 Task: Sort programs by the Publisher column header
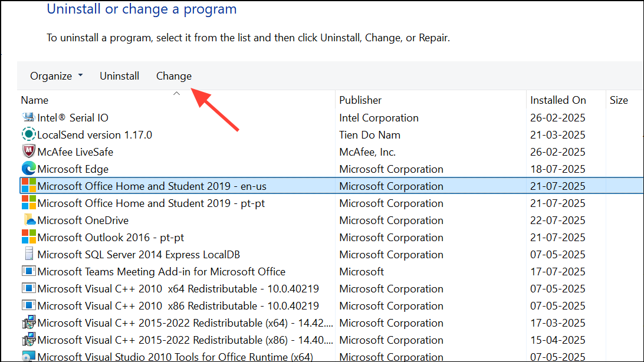pos(360,100)
